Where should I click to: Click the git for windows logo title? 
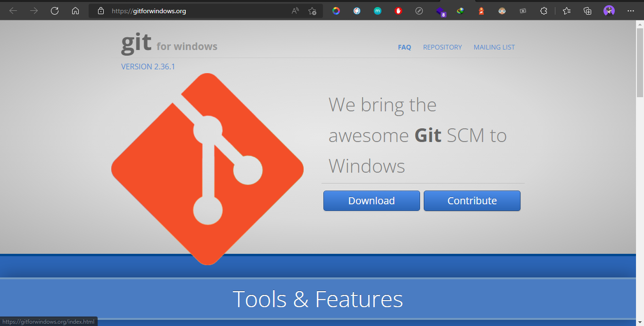tap(169, 43)
